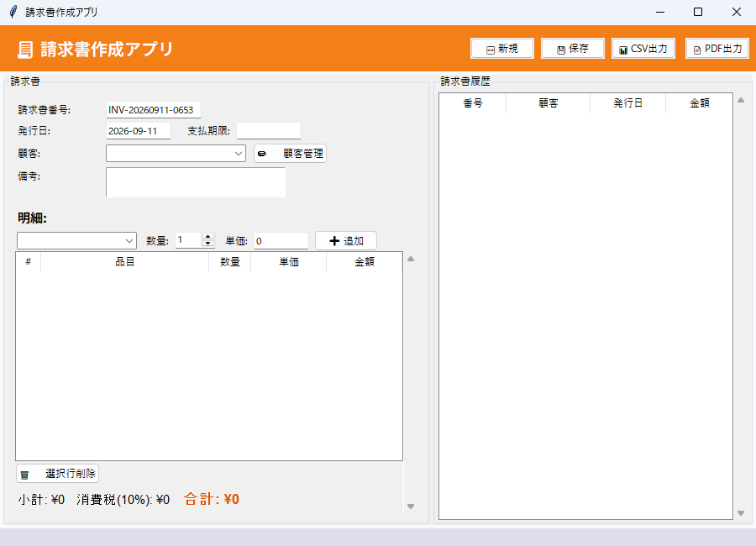The height and width of the screenshot is (546, 756).
Task: Click the 合計: ¥0 total text
Action: (x=212, y=499)
